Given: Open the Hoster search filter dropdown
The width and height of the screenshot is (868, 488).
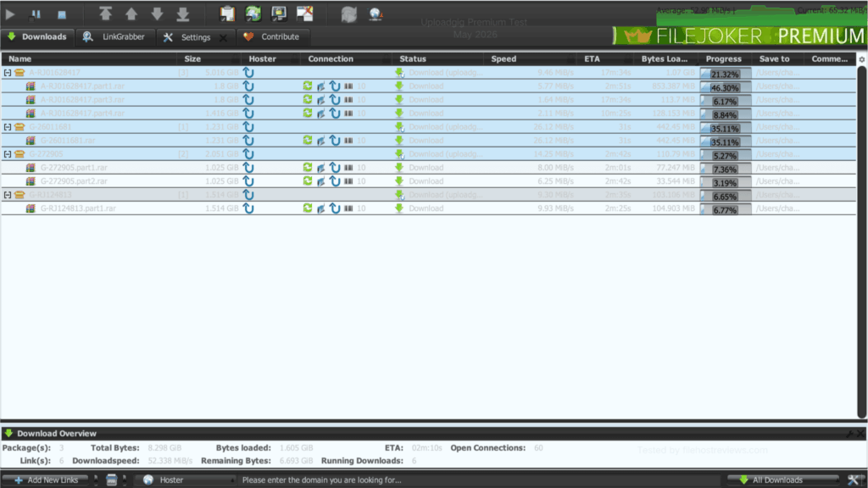Looking at the screenshot, I should click(x=187, y=480).
